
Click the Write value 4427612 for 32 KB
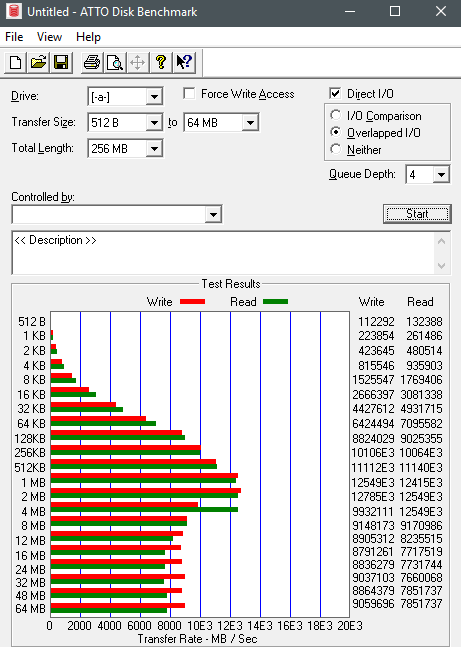click(x=373, y=409)
